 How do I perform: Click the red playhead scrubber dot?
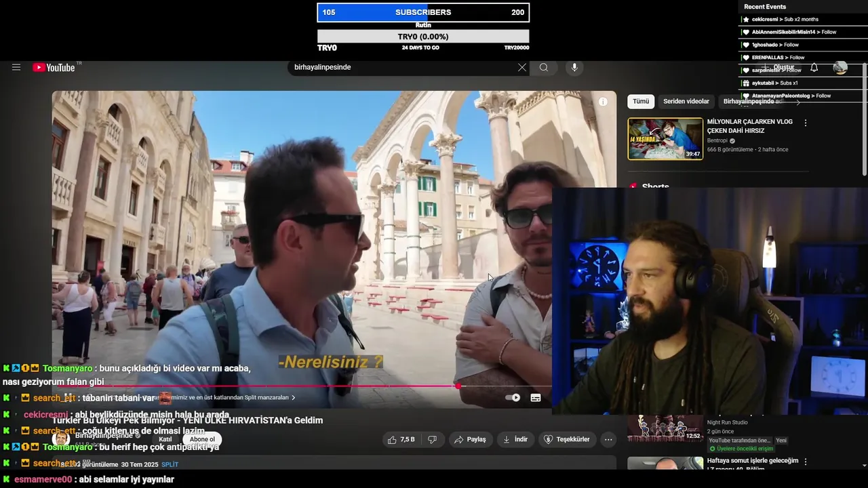pos(458,386)
